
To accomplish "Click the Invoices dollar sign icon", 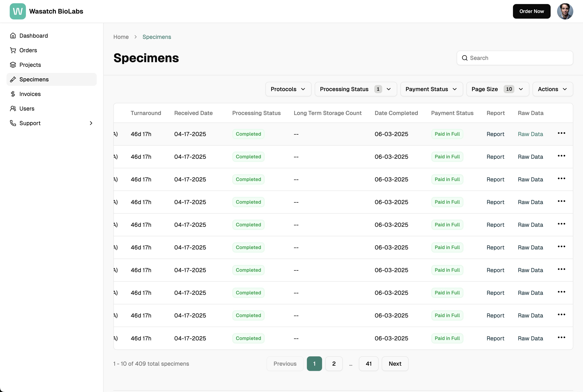I will pyautogui.click(x=13, y=94).
